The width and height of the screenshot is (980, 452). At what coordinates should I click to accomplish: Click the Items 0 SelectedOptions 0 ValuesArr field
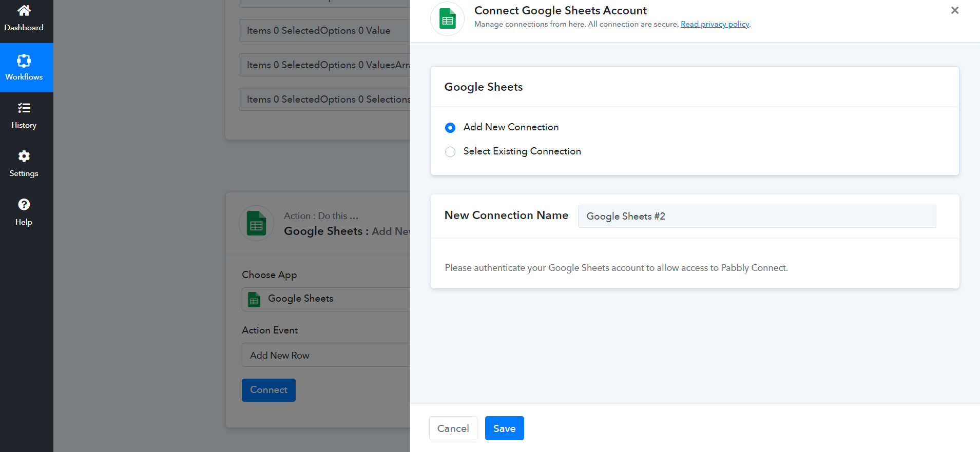click(x=324, y=65)
